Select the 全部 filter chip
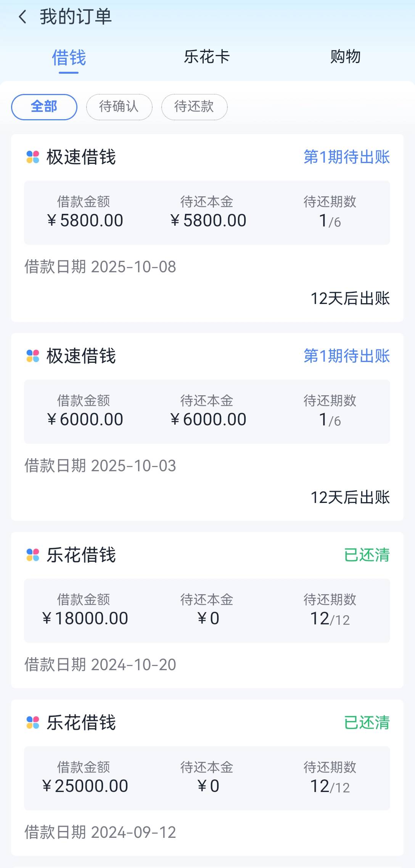This screenshot has width=415, height=868. 44,107
